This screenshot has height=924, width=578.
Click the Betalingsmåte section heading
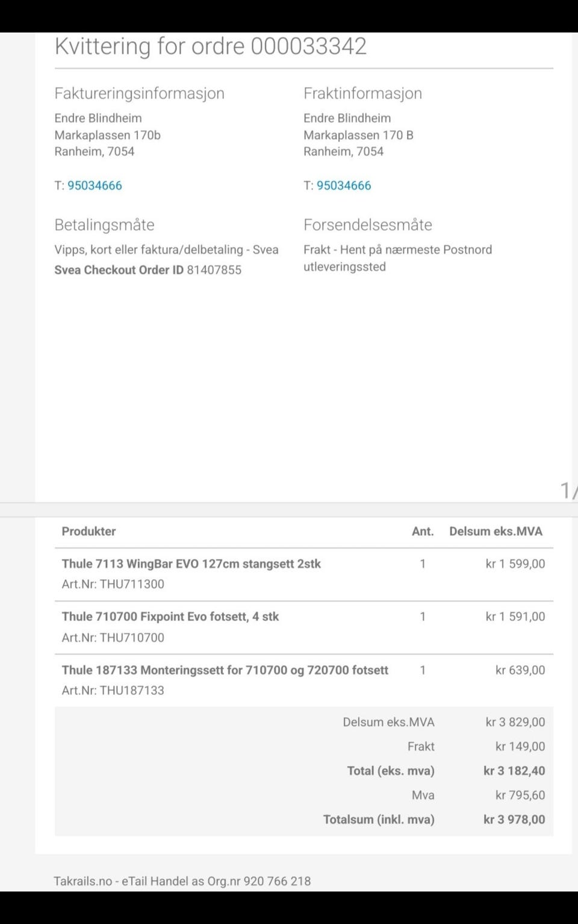[x=104, y=225]
